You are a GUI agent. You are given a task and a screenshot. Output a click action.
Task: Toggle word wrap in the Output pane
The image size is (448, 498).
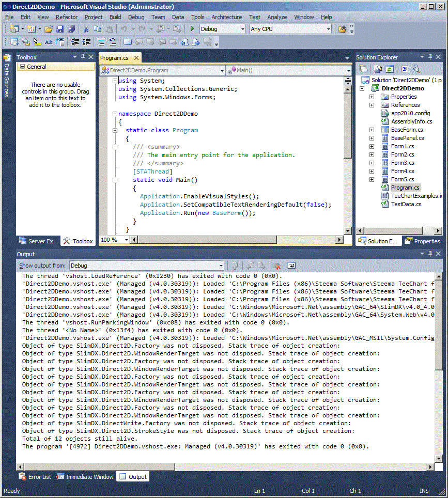coord(291,266)
